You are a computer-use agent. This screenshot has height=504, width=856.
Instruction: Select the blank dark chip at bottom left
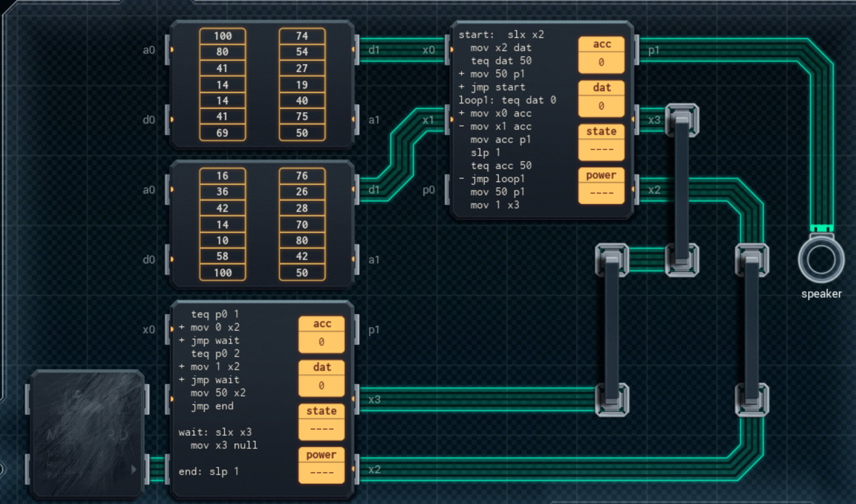pyautogui.click(x=87, y=434)
